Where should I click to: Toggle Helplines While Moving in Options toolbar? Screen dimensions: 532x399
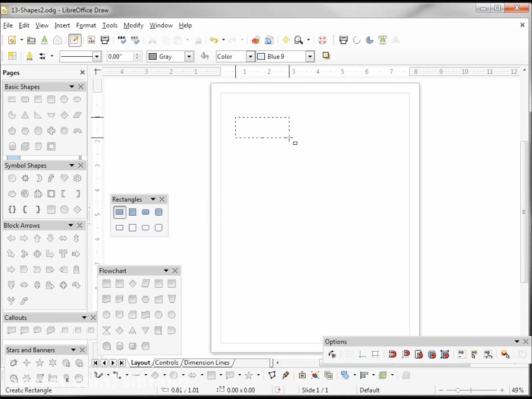[x=375, y=354]
